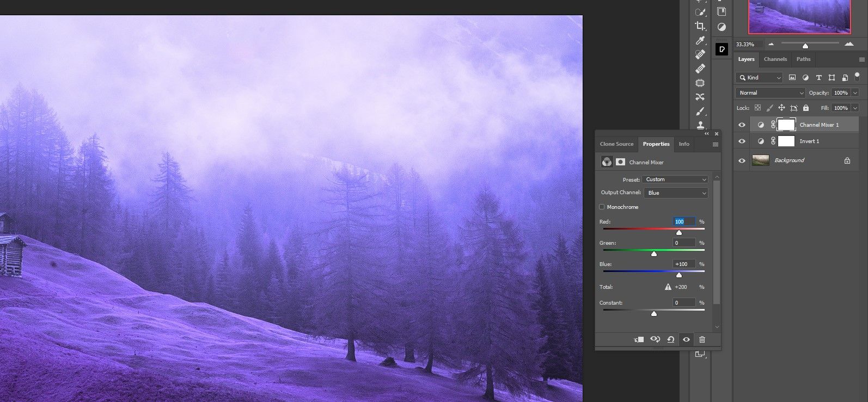This screenshot has width=868, height=402.
Task: Filter layers by type layers
Action: point(818,78)
